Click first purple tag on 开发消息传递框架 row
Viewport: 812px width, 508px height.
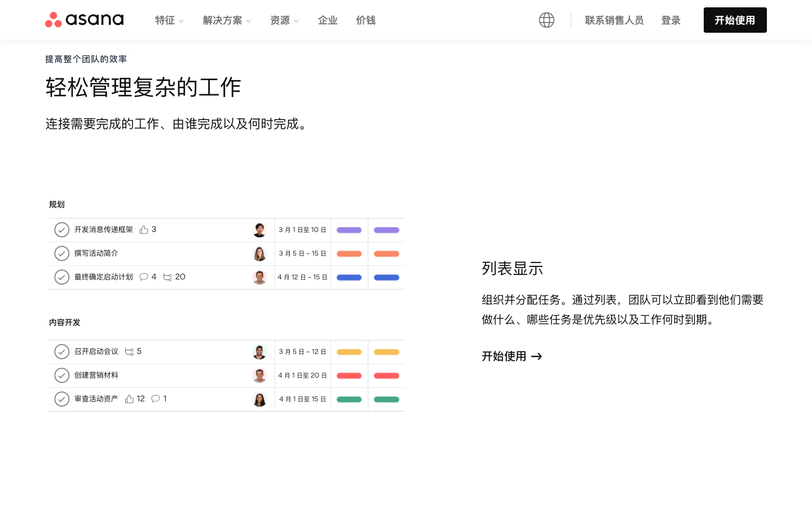click(349, 230)
